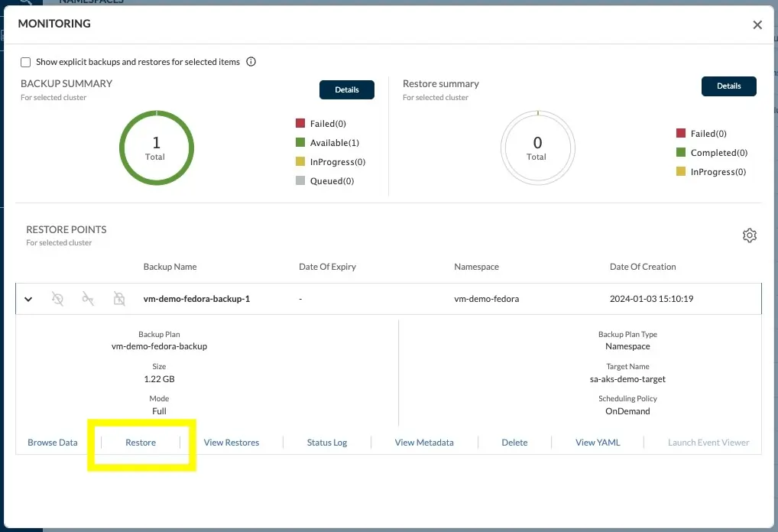This screenshot has height=532, width=778.
Task: Open Browse Data for the backup
Action: click(x=53, y=442)
